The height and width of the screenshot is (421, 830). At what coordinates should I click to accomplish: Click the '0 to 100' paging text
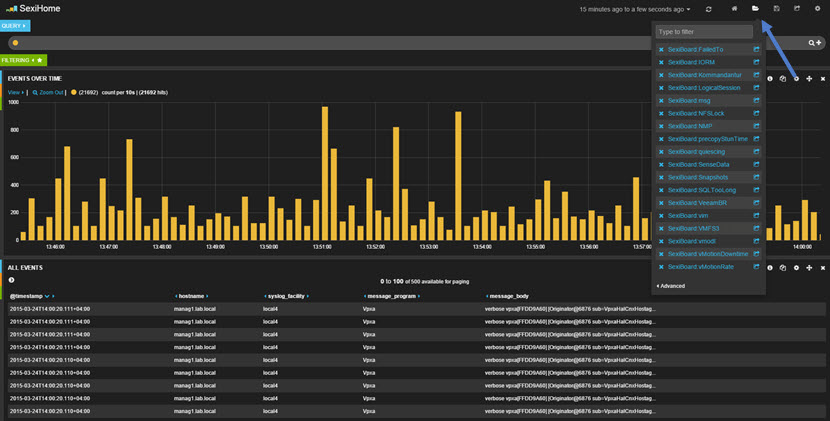tap(392, 282)
